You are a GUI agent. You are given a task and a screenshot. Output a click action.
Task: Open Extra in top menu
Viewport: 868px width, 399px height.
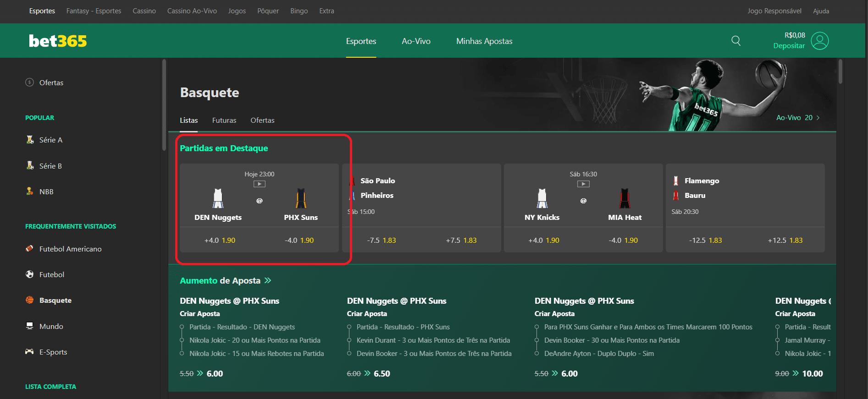[326, 11]
